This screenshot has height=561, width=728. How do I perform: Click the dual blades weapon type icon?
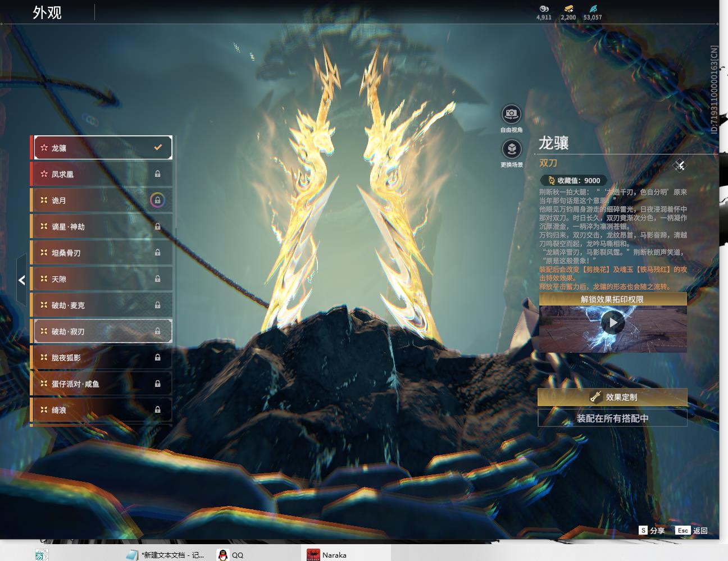coord(680,165)
